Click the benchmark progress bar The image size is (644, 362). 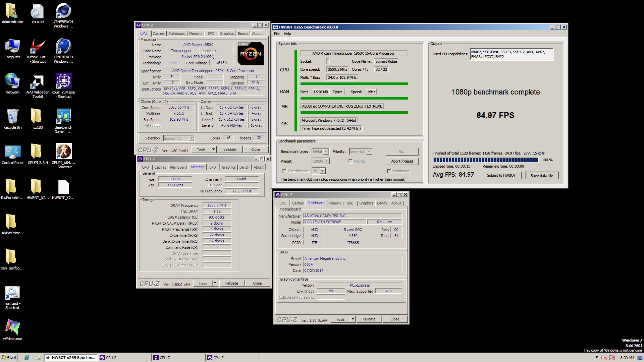click(x=485, y=160)
